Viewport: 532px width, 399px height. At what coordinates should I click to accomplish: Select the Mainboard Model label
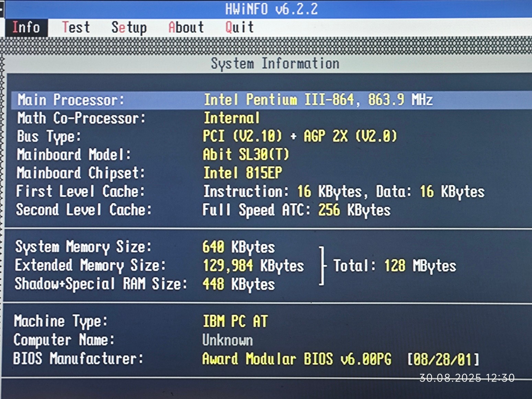[74, 155]
